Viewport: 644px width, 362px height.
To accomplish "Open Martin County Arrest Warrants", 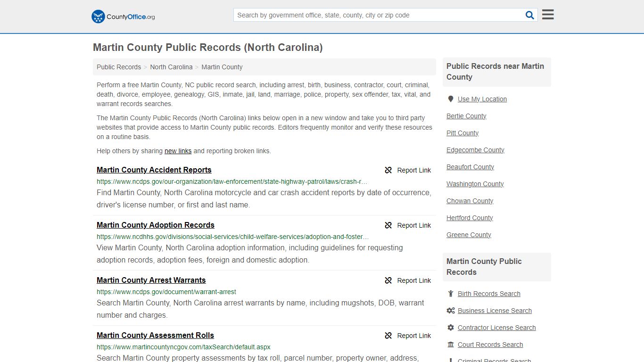I will 151,280.
